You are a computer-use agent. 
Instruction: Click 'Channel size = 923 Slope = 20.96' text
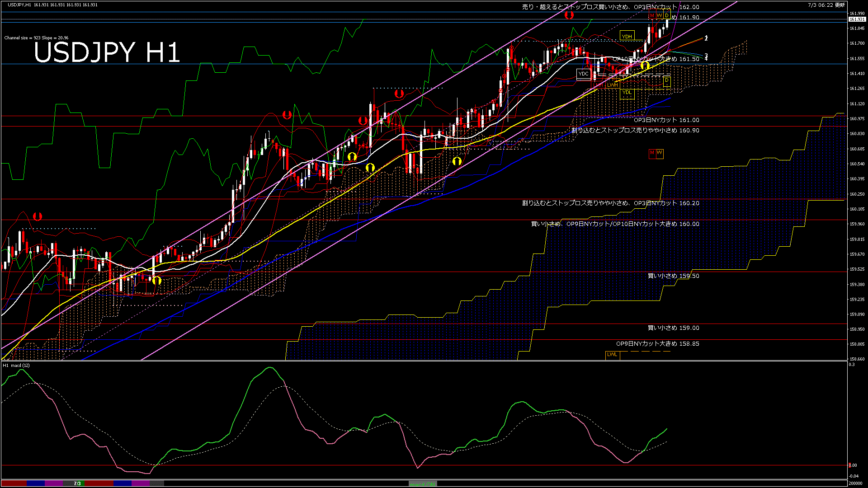tap(36, 38)
